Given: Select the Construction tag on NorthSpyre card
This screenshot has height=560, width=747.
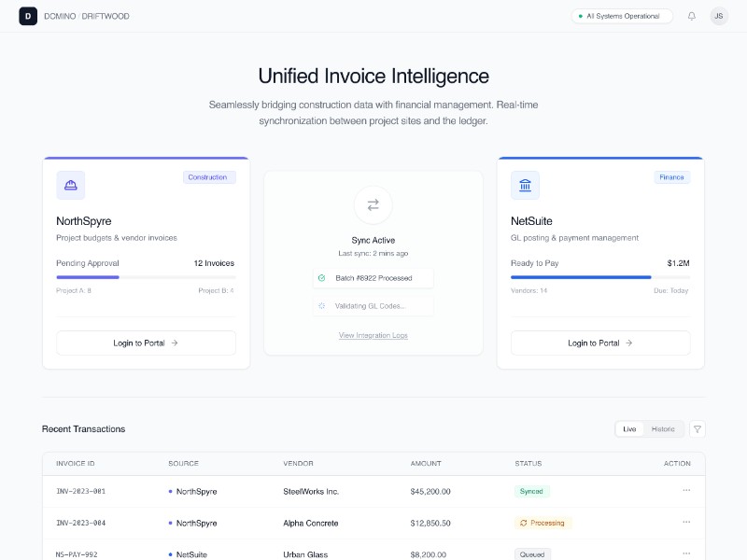Looking at the screenshot, I should [207, 177].
